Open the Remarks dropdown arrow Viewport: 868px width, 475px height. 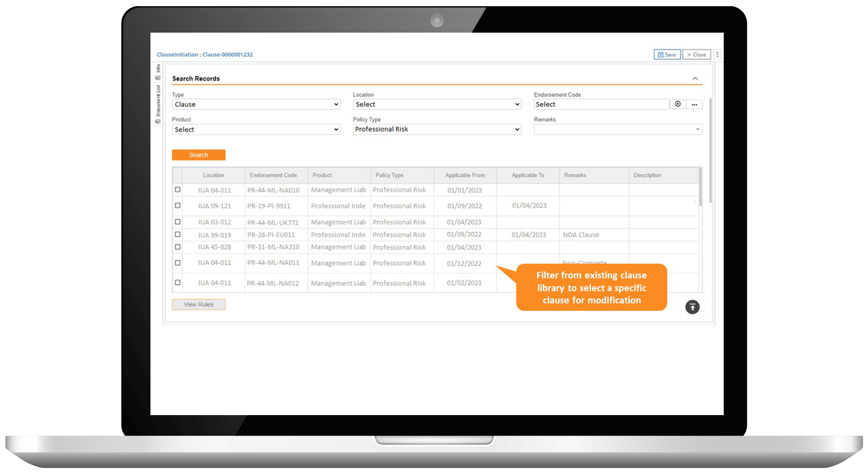(x=697, y=129)
